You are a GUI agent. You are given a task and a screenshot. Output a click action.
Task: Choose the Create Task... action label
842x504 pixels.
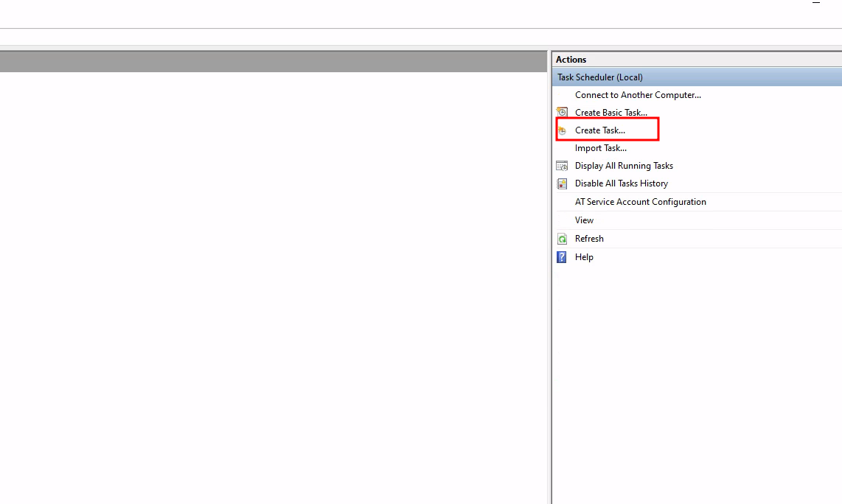tap(599, 130)
